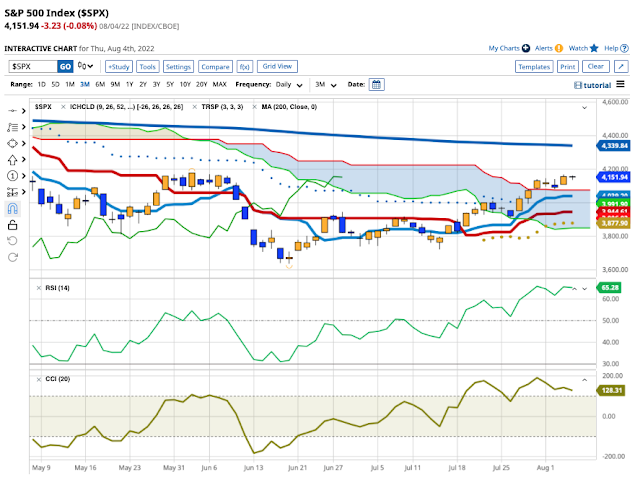The image size is (640, 480).
Task: Click the $SPX symbol input field
Action: (33, 67)
